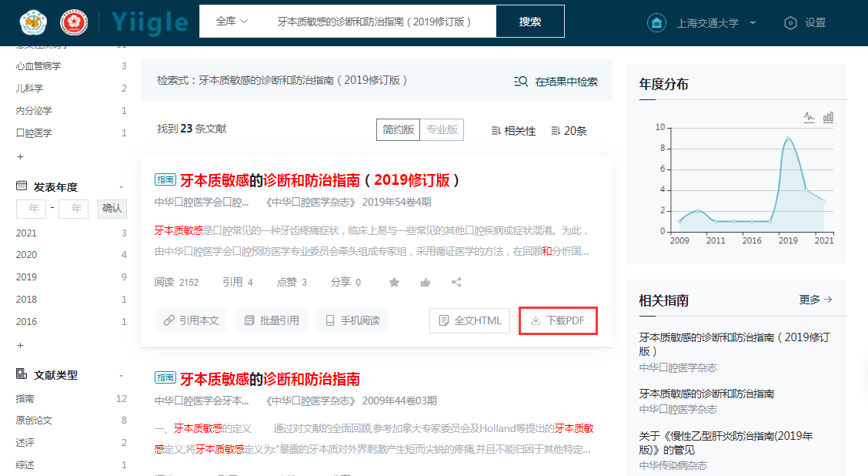Open related guideline 2019修订 in sidebar

click(735, 344)
